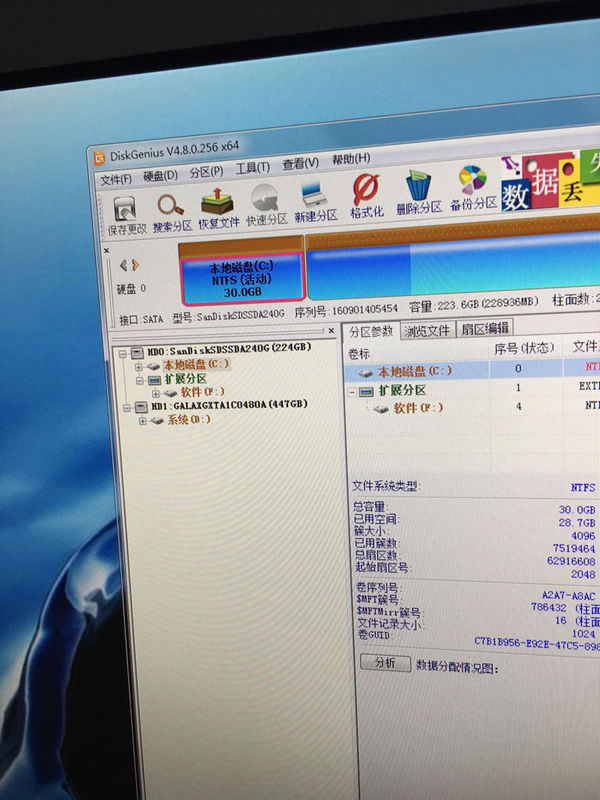This screenshot has width=600, height=800.
Task: Switch to the 分区参数 tab
Action: point(371,332)
